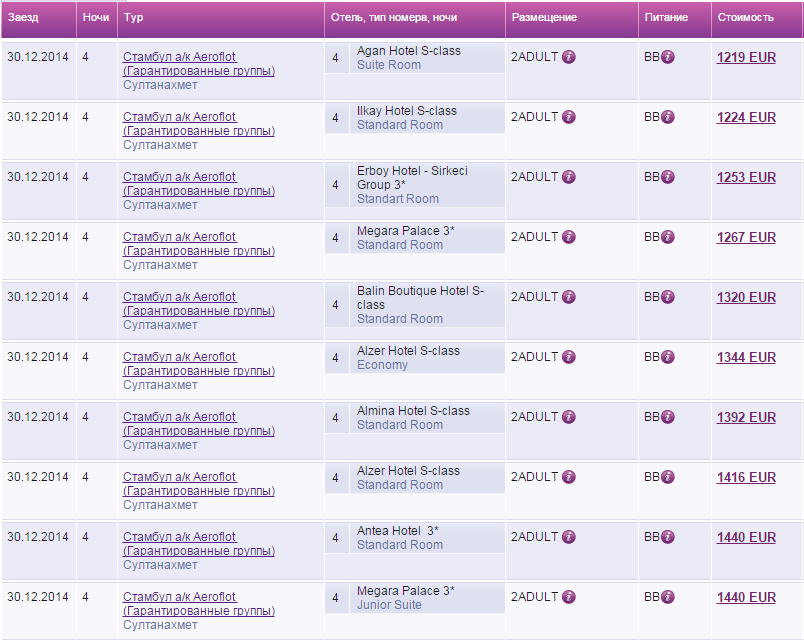Open the 1416 EUR price link
This screenshot has height=642, width=804.
(x=745, y=478)
